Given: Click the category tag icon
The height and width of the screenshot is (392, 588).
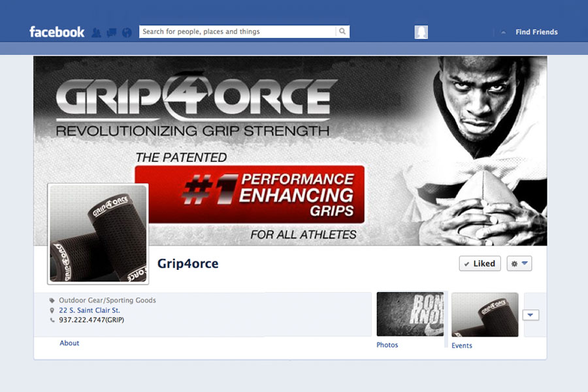Looking at the screenshot, I should [52, 301].
